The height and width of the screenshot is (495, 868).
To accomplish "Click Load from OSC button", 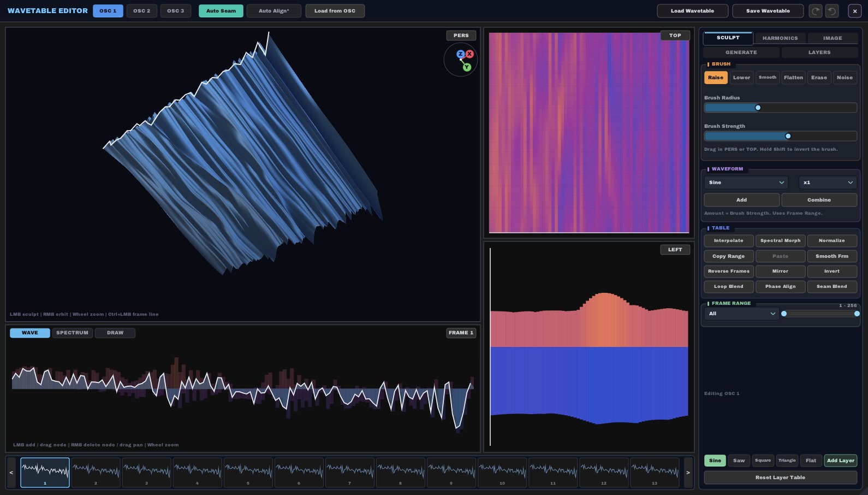I will click(x=335, y=11).
